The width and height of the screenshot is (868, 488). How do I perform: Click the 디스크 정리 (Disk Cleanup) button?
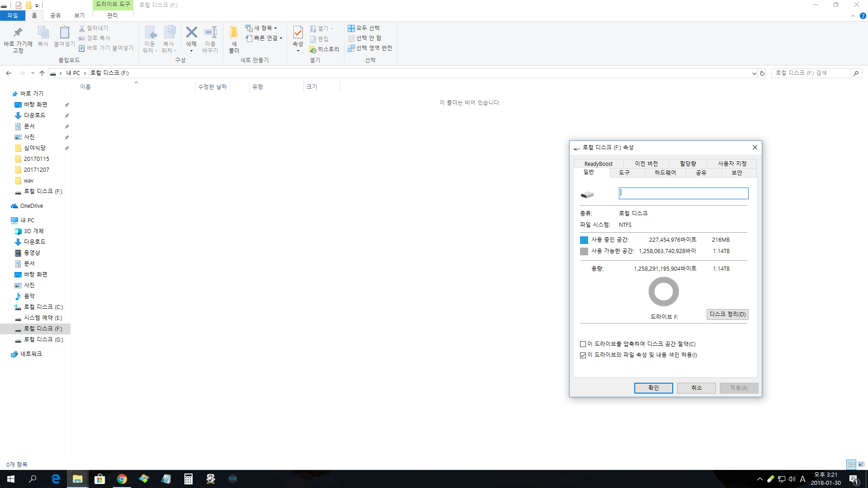[x=727, y=314]
